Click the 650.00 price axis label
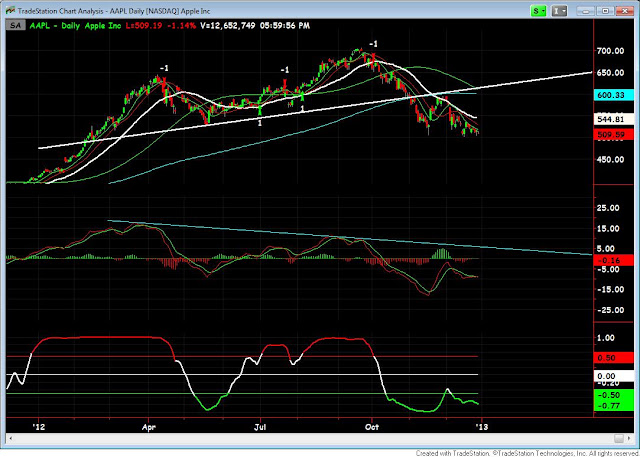The height and width of the screenshot is (457, 640). click(611, 73)
